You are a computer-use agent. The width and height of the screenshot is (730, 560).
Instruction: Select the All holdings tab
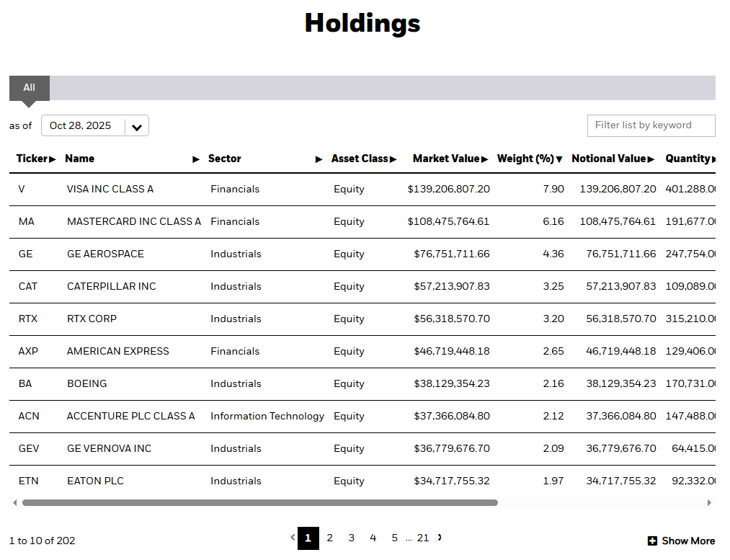[30, 88]
